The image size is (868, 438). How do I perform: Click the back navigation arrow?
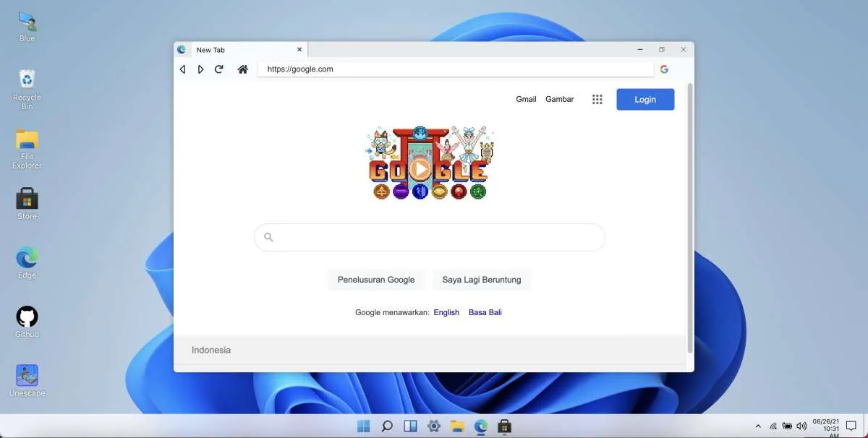click(x=182, y=69)
